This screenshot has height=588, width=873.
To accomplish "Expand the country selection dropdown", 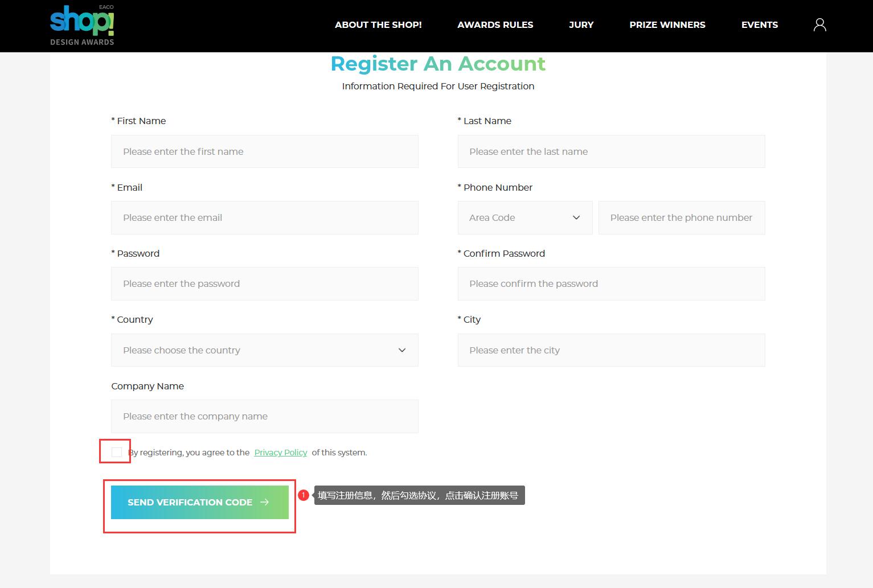I will click(x=264, y=350).
